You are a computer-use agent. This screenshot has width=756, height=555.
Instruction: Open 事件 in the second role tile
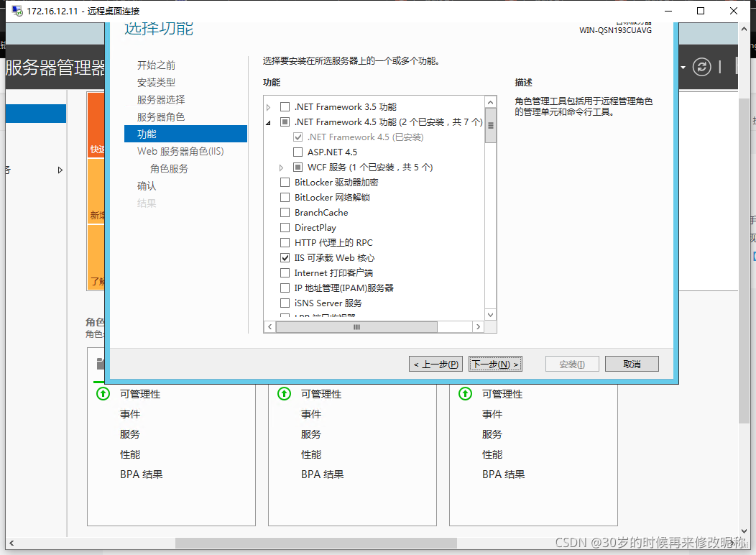pyautogui.click(x=311, y=414)
